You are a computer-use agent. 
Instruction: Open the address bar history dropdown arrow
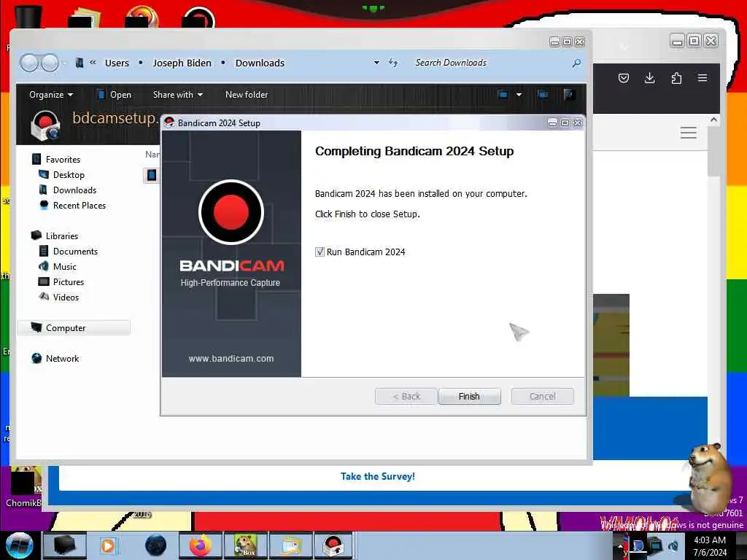(376, 63)
